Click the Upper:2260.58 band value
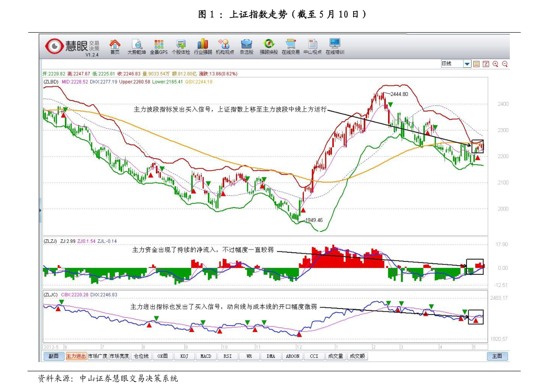This screenshot has width=549, height=392. tap(135, 82)
